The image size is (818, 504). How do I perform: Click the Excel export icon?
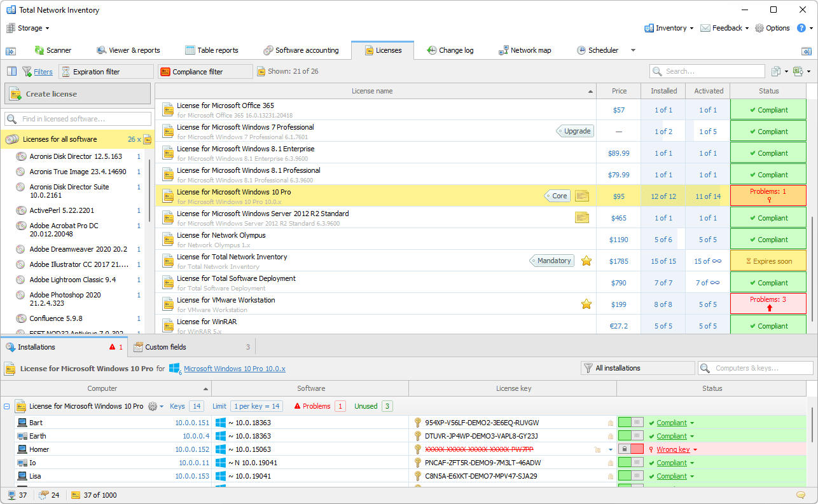click(x=798, y=71)
